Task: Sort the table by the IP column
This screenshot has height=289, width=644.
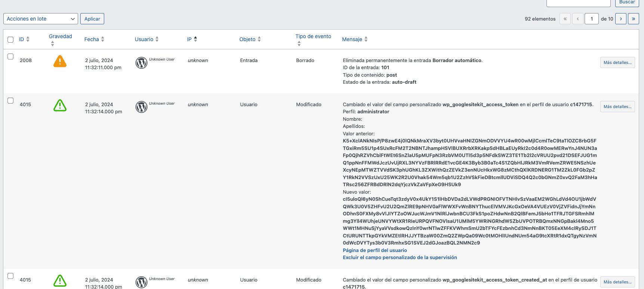Action: click(189, 39)
